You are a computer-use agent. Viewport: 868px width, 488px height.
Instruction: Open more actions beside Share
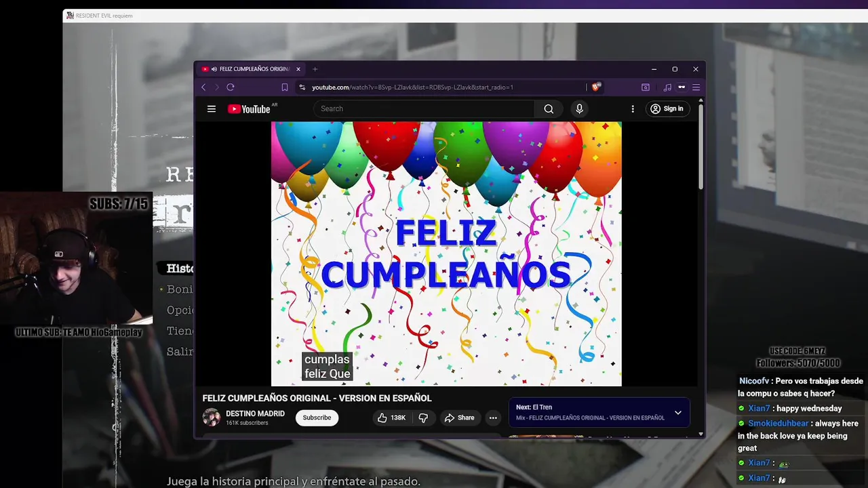pyautogui.click(x=493, y=418)
